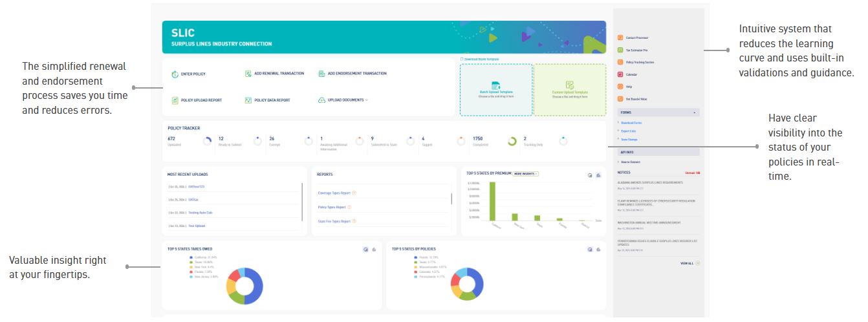Click the Enter Policy icon
Image resolution: width=868 pixels, height=322 pixels.
click(175, 74)
